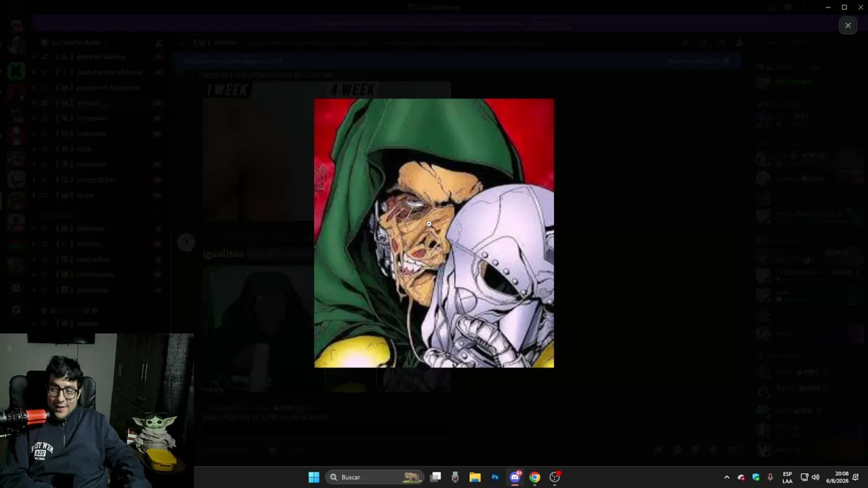Click the microphone tray icon
This screenshot has width=868, height=488.
(x=770, y=477)
